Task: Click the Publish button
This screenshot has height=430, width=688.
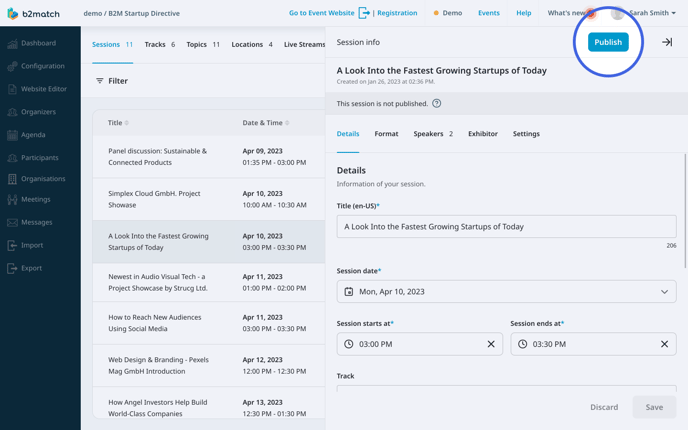Action: pyautogui.click(x=607, y=42)
